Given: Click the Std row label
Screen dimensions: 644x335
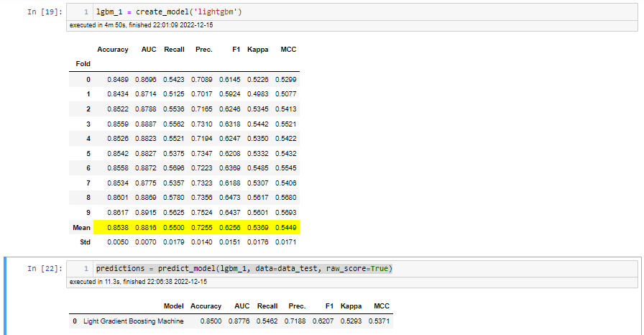Looking at the screenshot, I should [x=85, y=242].
